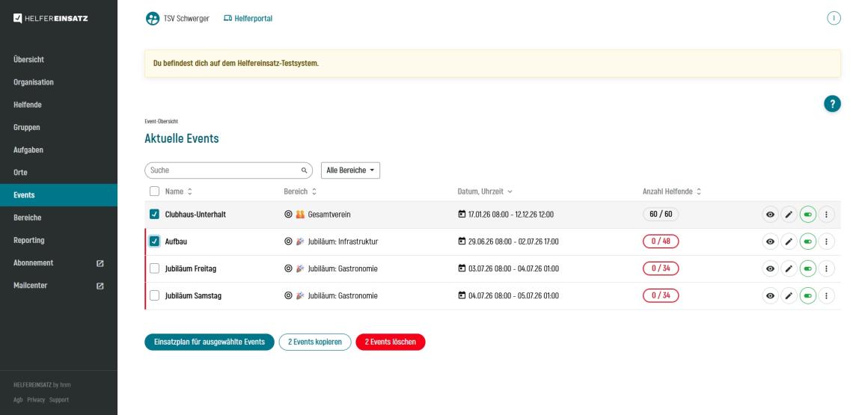Click Jubiläum: Infrastruktur in the Aufbau row
The width and height of the screenshot is (868, 415).
pyautogui.click(x=343, y=242)
